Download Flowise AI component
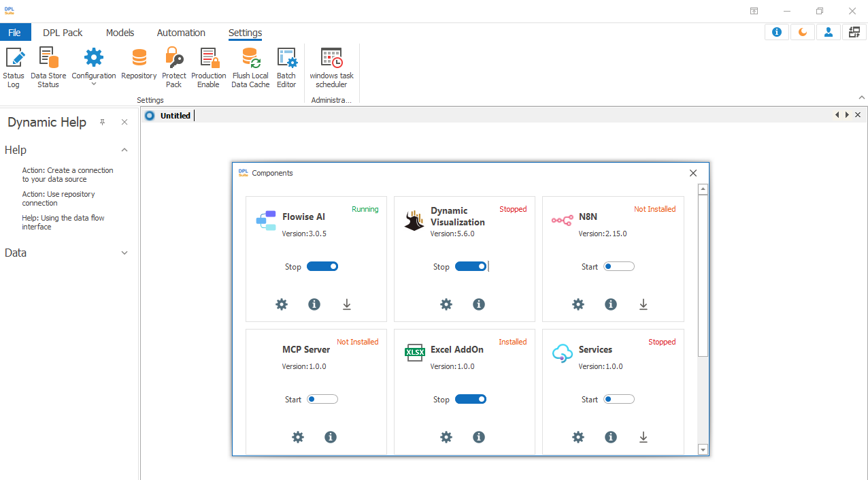Screen dimensions: 868x480 pyautogui.click(x=347, y=304)
